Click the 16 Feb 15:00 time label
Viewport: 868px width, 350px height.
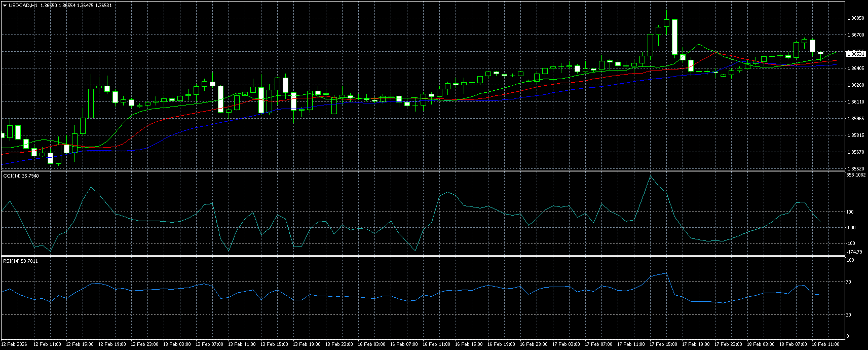469,344
